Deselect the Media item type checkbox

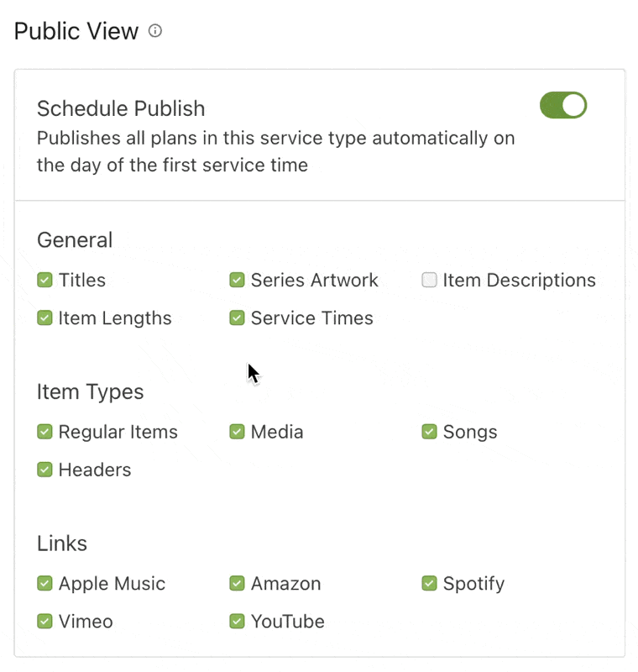point(237,432)
